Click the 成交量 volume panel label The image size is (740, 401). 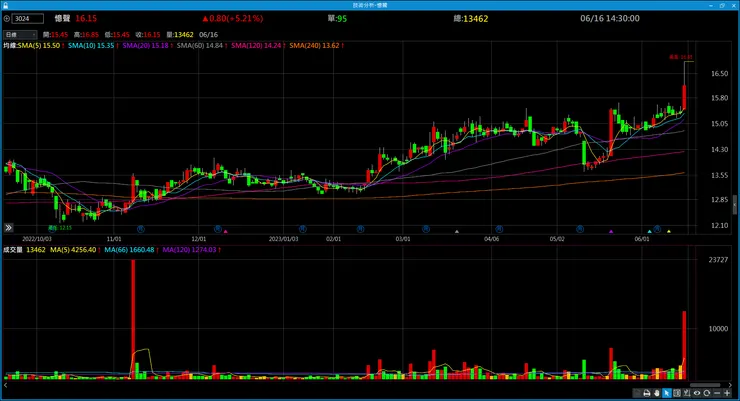[x=13, y=250]
